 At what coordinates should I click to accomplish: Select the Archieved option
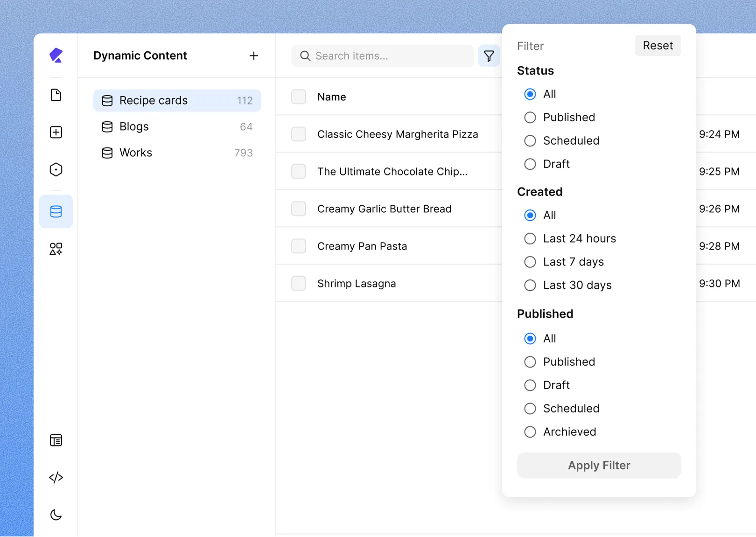(530, 432)
